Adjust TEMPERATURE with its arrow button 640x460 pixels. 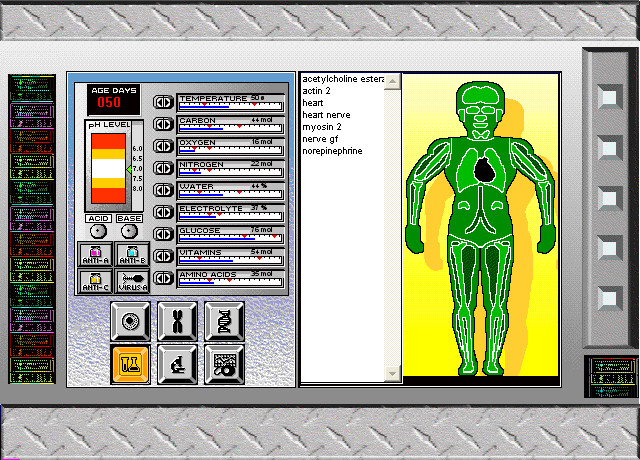[163, 102]
